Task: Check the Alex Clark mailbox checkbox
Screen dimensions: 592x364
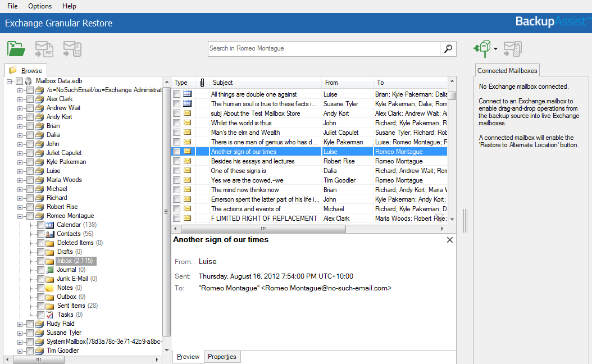Action: click(30, 99)
